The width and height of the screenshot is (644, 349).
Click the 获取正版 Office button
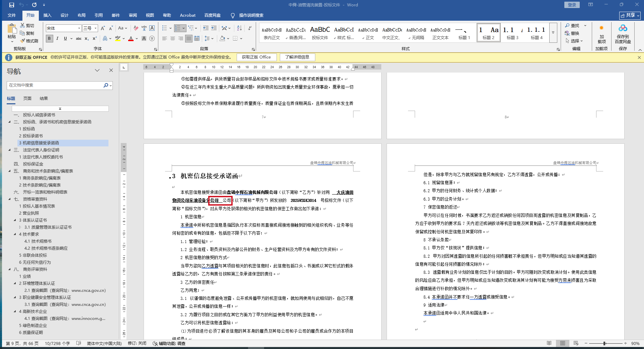(256, 57)
